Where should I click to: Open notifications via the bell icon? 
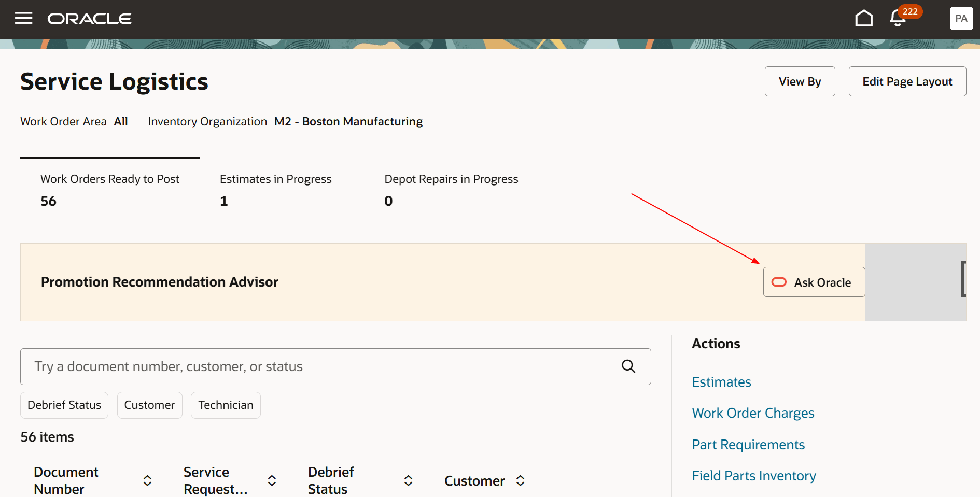897,18
